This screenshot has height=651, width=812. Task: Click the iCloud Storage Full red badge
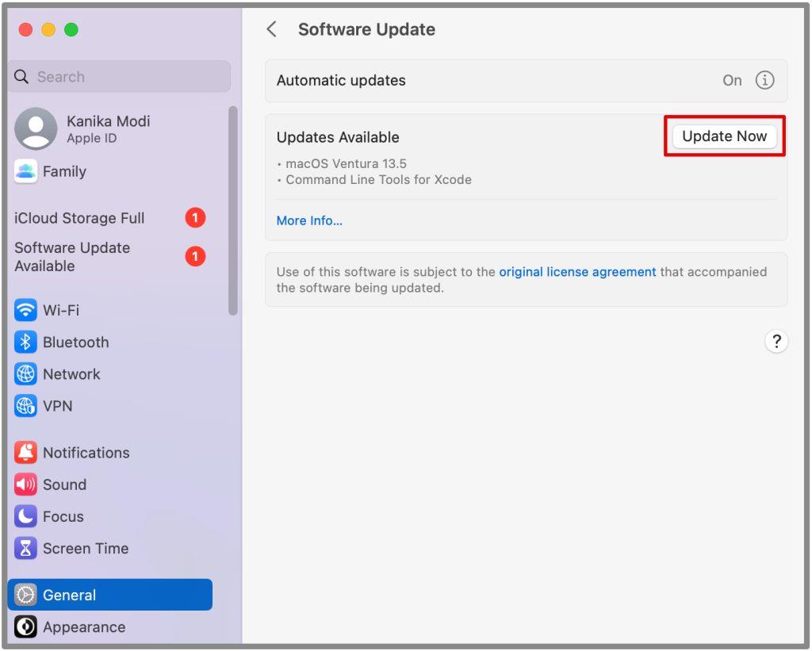point(195,217)
